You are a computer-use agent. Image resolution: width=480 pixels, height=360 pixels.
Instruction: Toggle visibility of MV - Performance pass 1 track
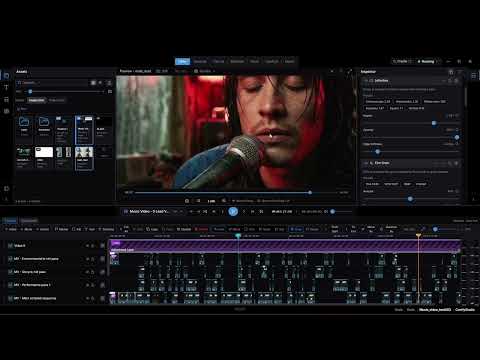click(x=88, y=285)
